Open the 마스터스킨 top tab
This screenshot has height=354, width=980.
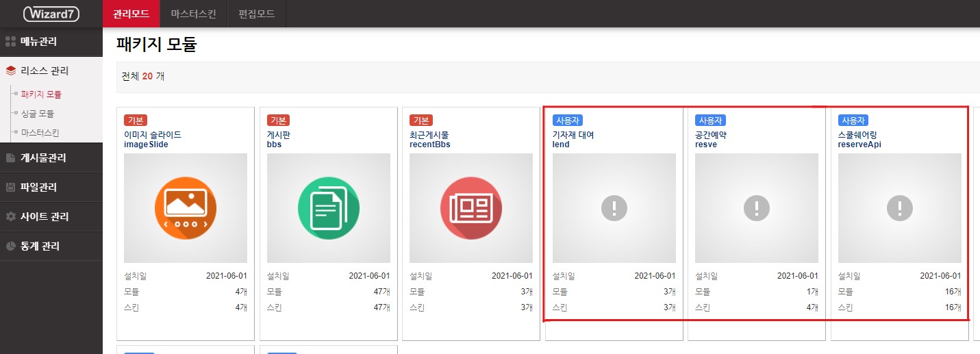[193, 14]
